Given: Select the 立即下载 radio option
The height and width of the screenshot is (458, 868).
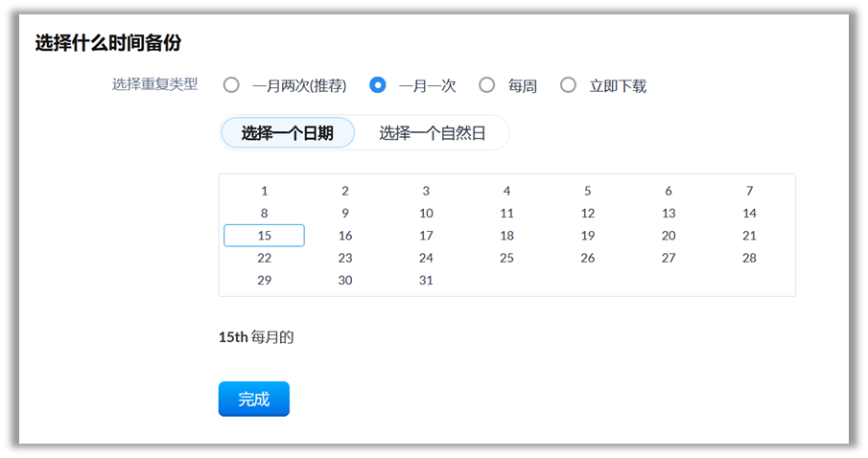Looking at the screenshot, I should coord(568,85).
